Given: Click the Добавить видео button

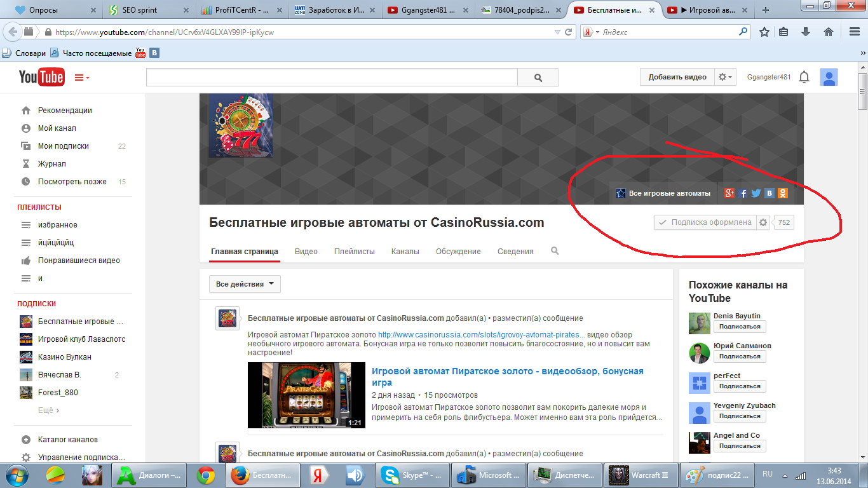Looking at the screenshot, I should (677, 77).
